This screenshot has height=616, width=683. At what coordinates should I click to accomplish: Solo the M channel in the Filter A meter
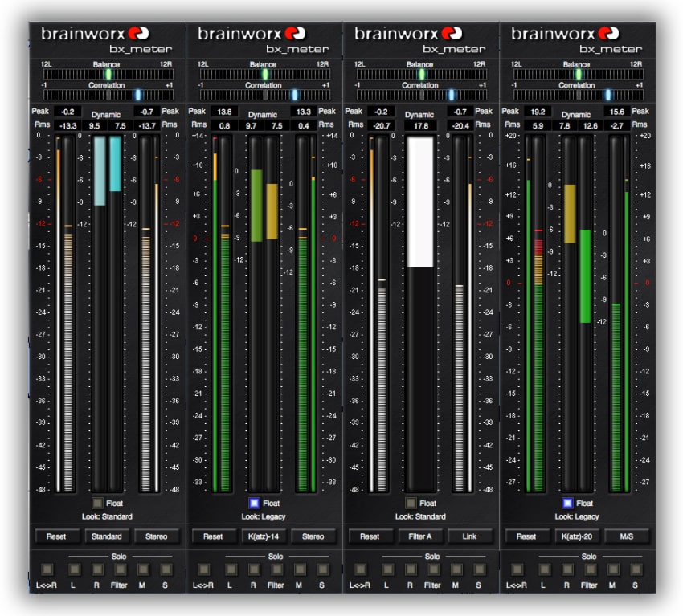coord(456,569)
